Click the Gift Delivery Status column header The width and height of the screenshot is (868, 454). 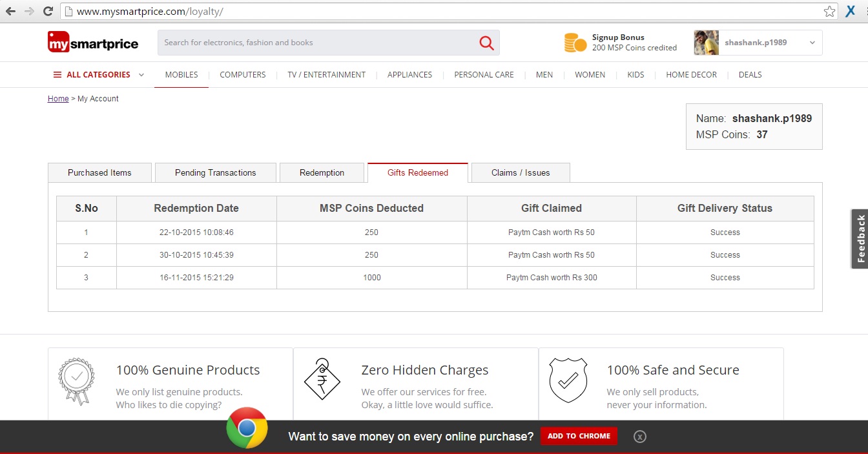725,209
